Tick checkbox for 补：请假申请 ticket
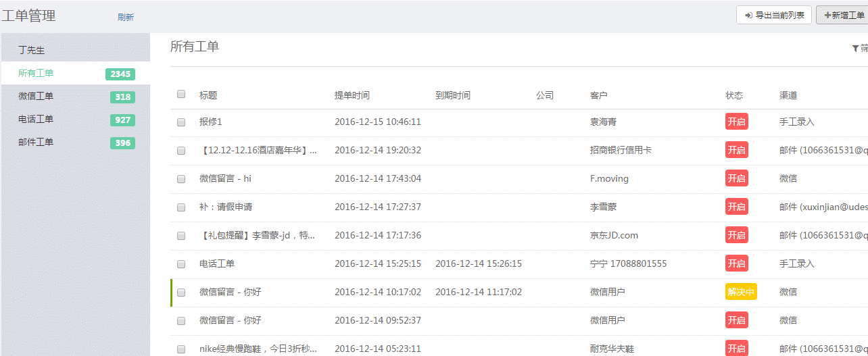 click(181, 207)
